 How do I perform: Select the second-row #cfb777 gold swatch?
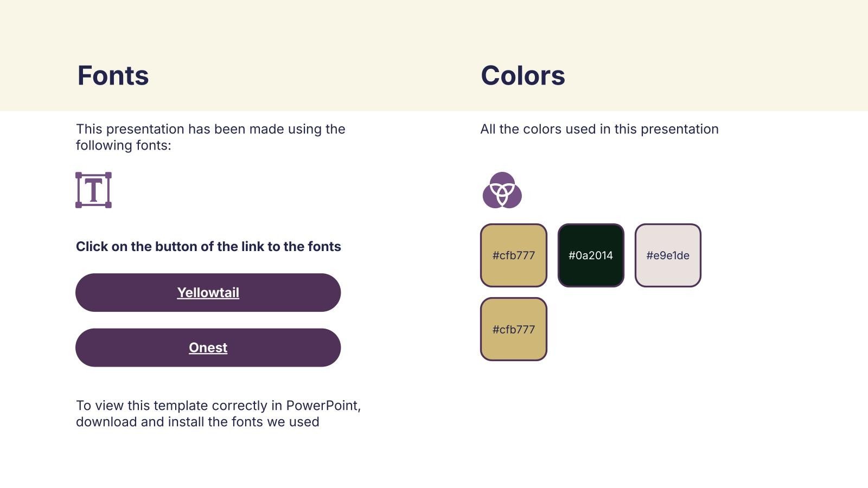point(513,329)
